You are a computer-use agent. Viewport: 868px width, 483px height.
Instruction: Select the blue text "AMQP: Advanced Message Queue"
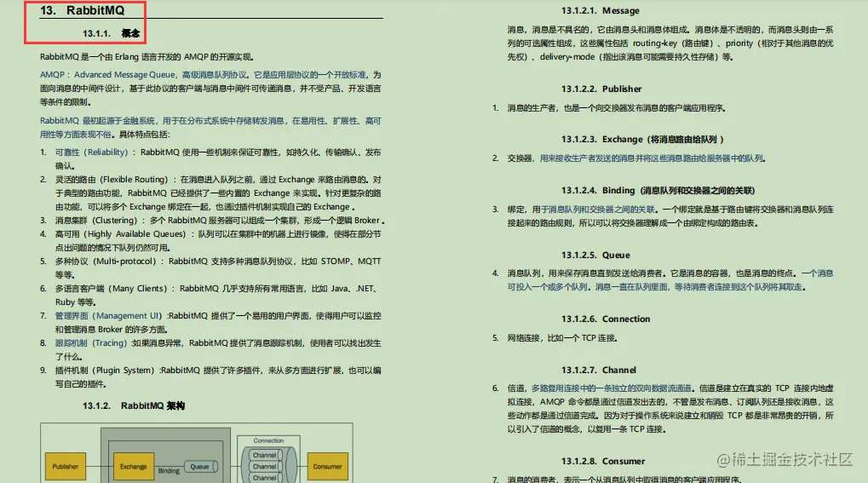(x=107, y=74)
